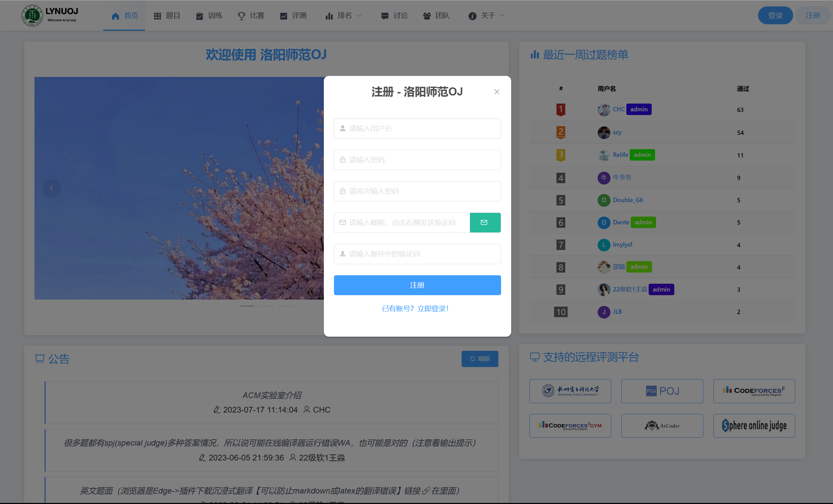Click the Hangzhou Dianzi University logo
Viewport: 833px width, 504px height.
tap(570, 391)
